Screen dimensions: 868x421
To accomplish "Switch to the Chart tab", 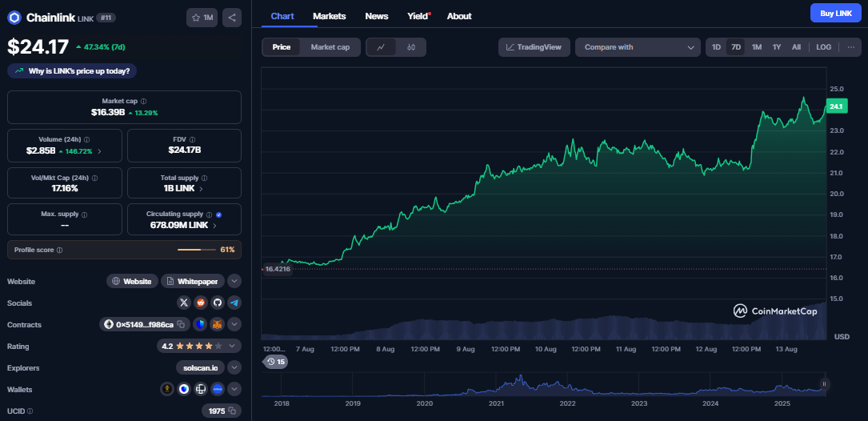I will pyautogui.click(x=282, y=16).
